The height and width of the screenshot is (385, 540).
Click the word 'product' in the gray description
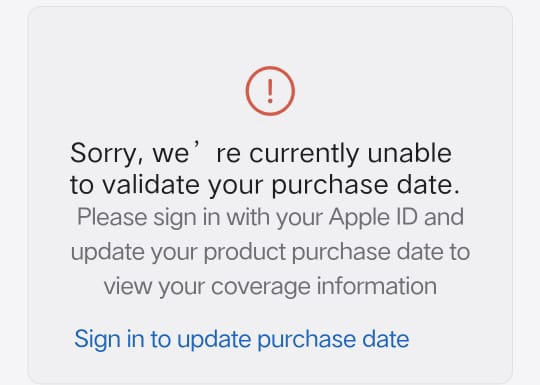(245, 253)
